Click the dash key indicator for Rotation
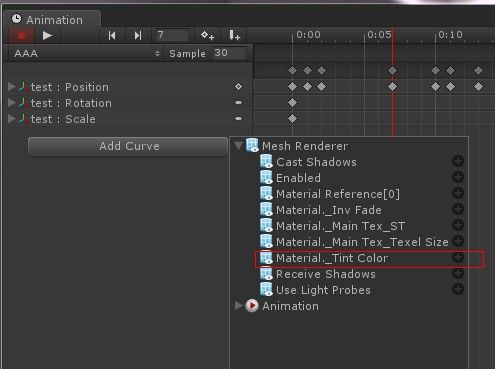Screen dimensions: 495x369 [238, 103]
